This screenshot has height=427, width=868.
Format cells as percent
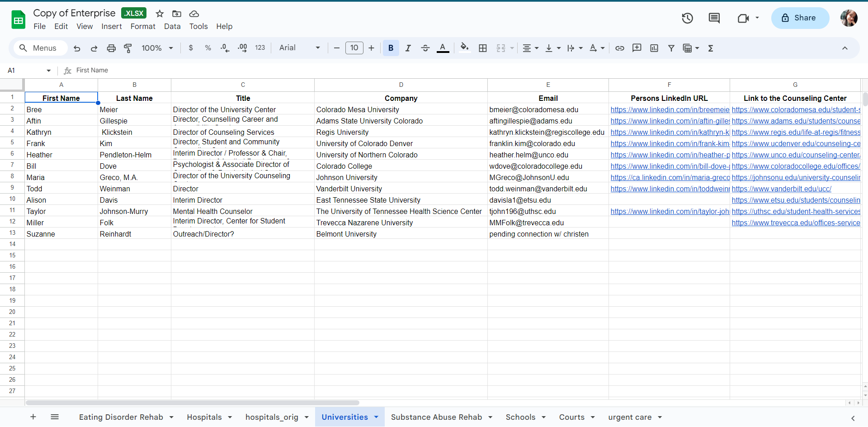coord(208,48)
